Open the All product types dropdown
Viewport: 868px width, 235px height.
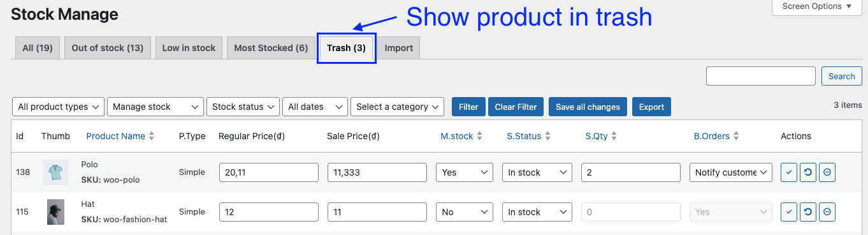point(59,107)
